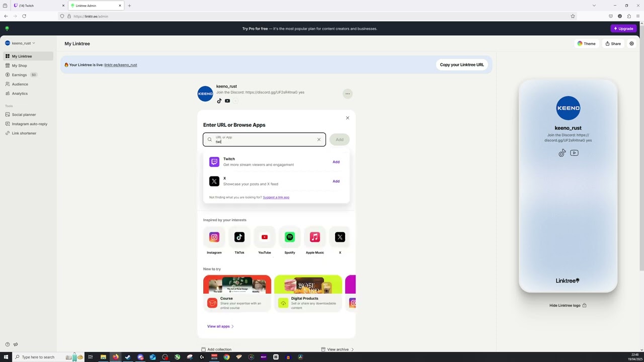The height and width of the screenshot is (362, 644).
Task: Open announcements megaphone icon
Action: [x=16, y=344]
